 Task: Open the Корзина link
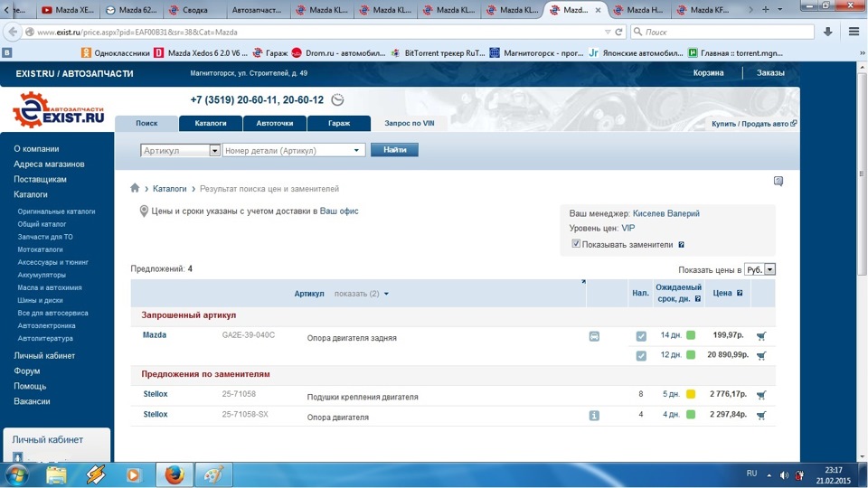(x=708, y=73)
